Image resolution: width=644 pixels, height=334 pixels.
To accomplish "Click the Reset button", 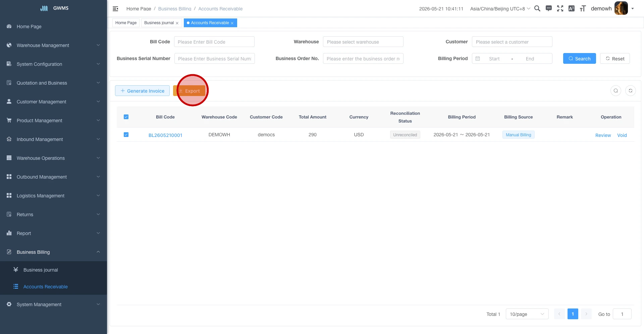I will (x=615, y=58).
